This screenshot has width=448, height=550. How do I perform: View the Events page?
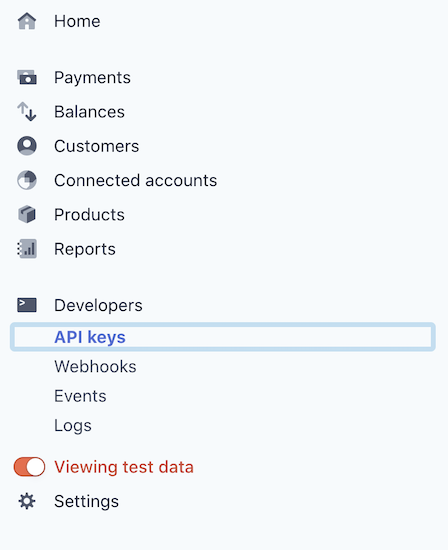(x=80, y=396)
